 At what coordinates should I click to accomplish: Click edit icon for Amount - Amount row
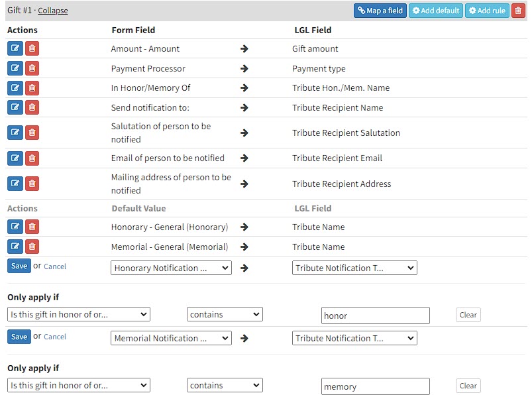(x=15, y=48)
